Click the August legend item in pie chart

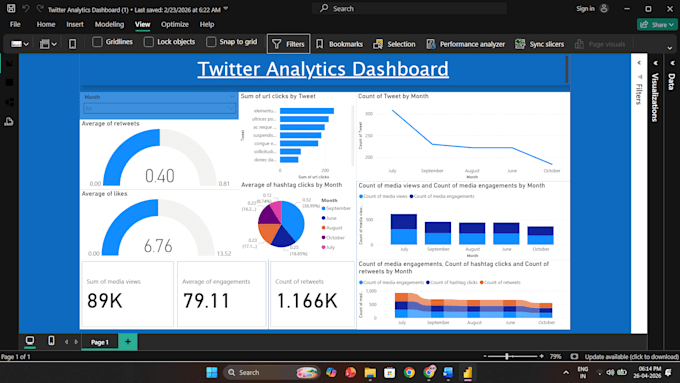[332, 228]
